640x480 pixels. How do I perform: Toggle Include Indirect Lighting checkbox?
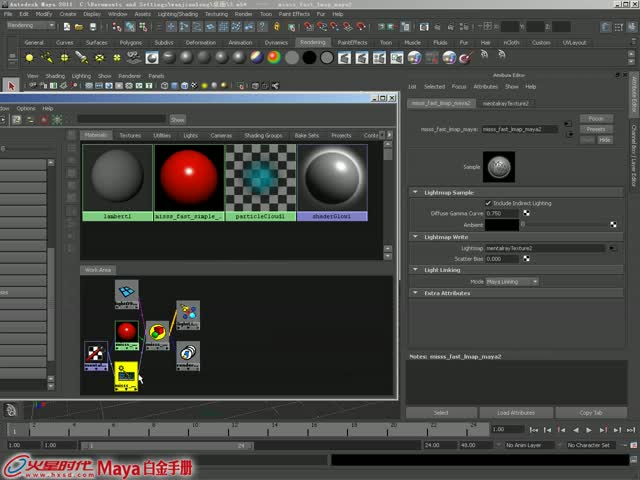[x=490, y=203]
